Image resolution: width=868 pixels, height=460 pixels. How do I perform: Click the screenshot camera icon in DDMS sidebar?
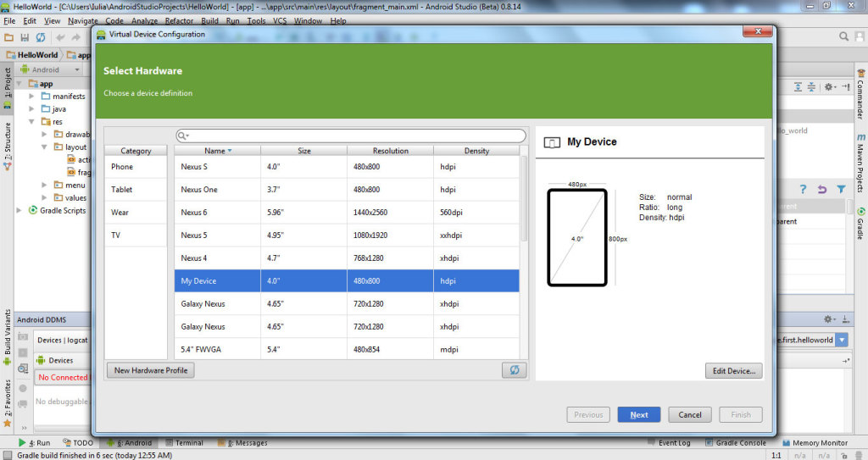(x=23, y=336)
